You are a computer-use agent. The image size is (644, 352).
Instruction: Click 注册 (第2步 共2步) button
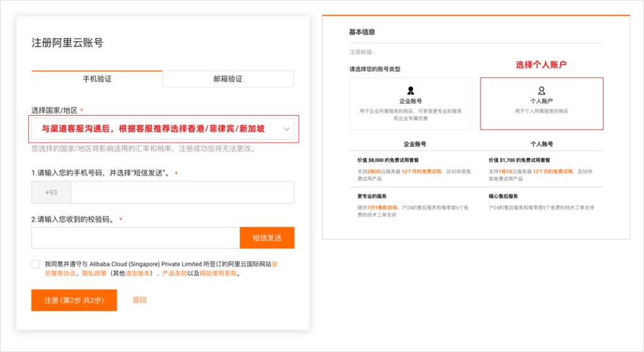pos(74,300)
